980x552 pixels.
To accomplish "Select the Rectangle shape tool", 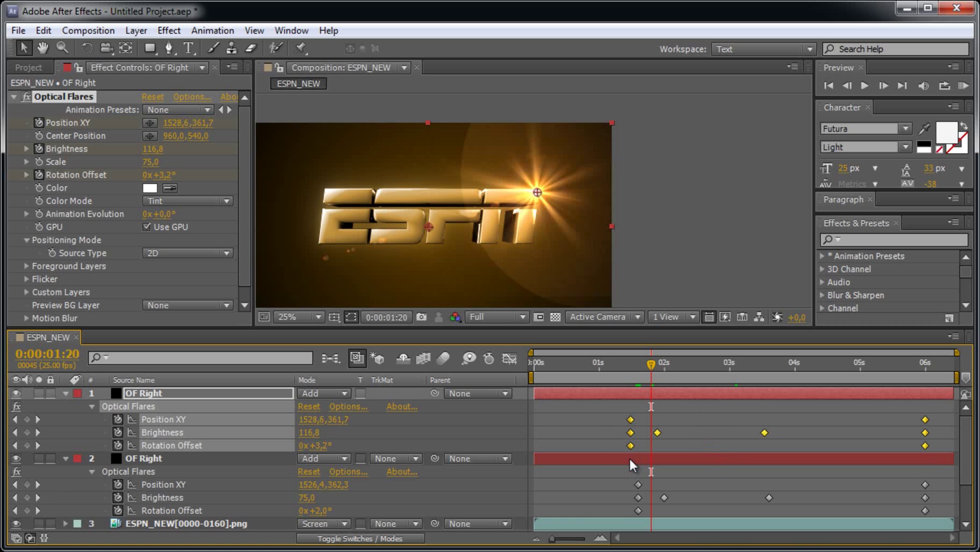I will 150,48.
